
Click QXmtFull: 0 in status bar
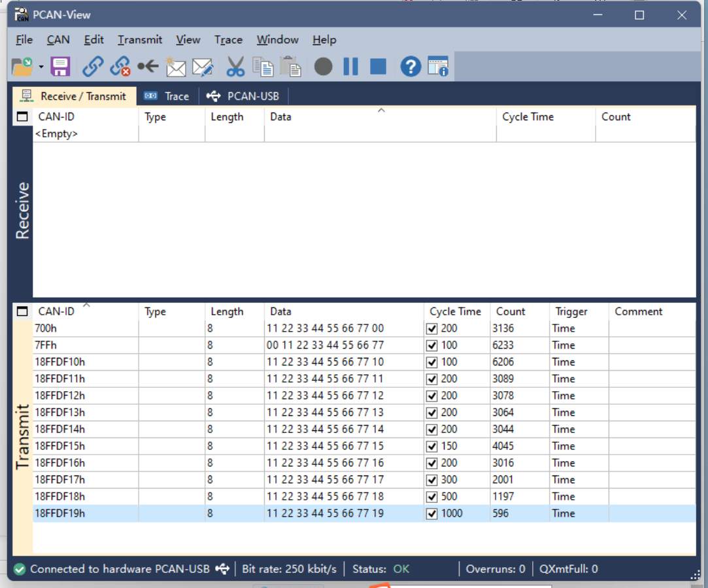click(569, 569)
